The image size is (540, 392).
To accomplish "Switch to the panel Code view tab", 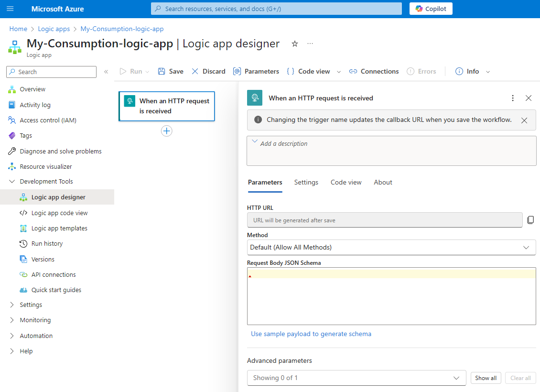I will click(x=346, y=183).
